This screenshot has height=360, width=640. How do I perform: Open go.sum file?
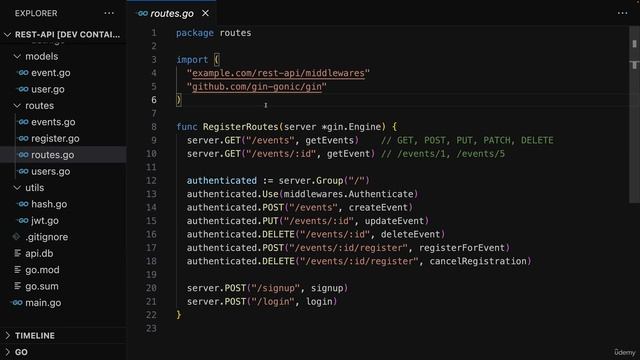pyautogui.click(x=42, y=286)
